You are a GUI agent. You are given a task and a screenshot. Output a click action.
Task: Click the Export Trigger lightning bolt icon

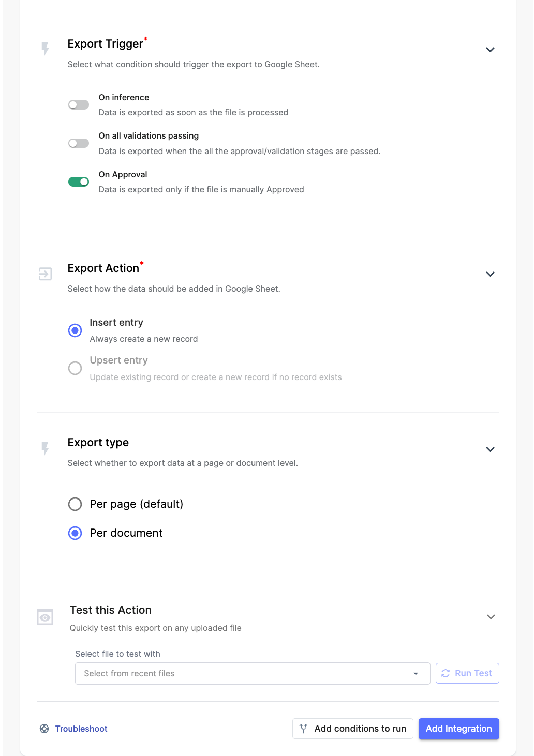45,49
